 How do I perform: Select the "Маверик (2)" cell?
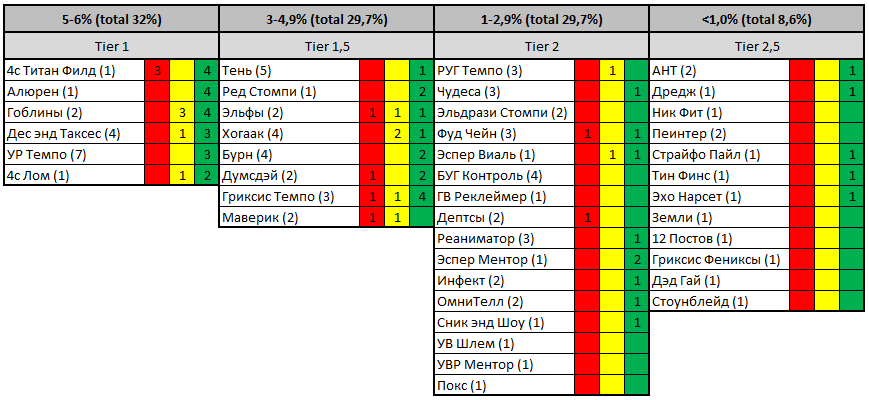pyautogui.click(x=289, y=218)
